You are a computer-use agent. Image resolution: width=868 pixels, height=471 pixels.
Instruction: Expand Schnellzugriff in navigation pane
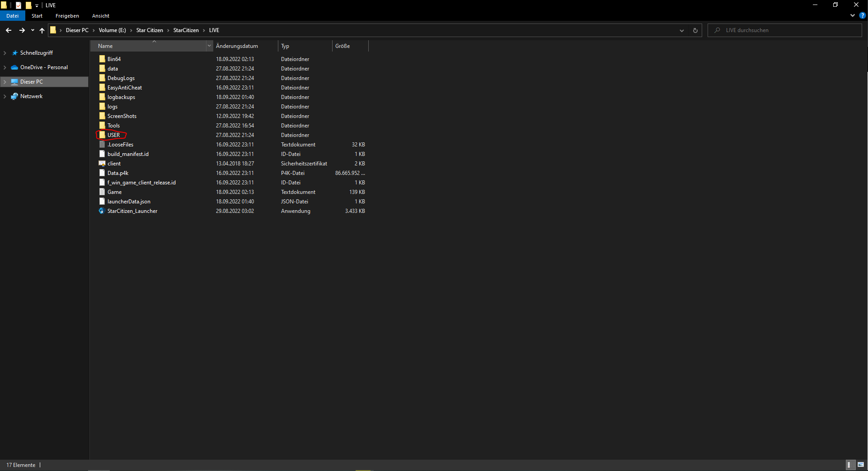point(5,53)
